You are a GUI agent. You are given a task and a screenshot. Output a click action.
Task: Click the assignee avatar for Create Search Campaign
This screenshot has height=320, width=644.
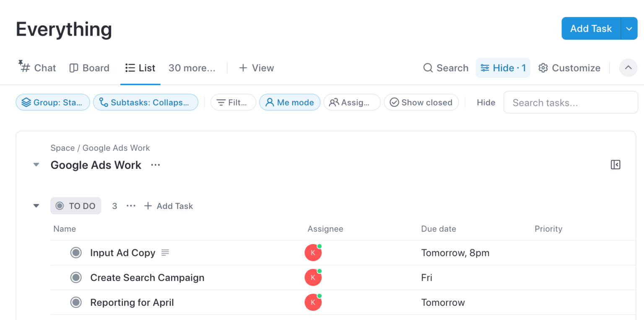pos(313,277)
